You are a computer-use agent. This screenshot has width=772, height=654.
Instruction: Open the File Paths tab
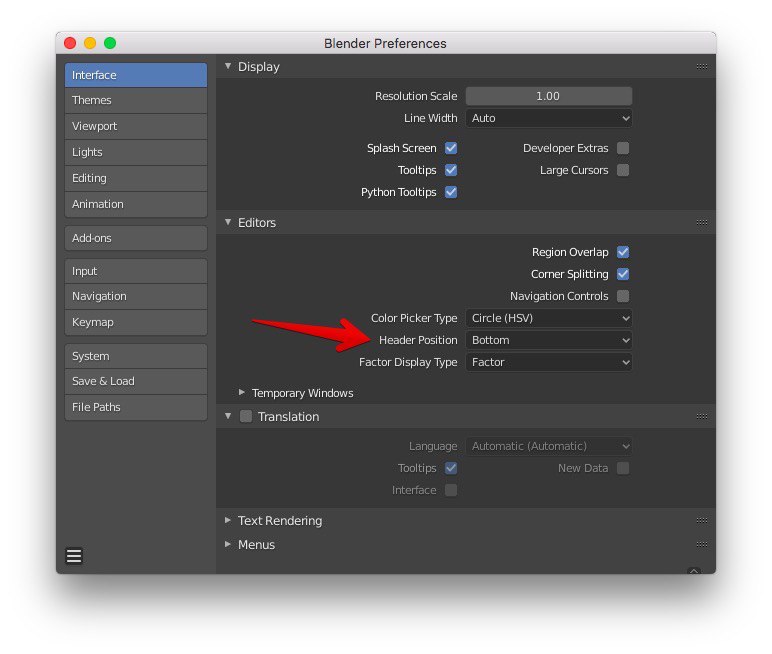point(136,407)
